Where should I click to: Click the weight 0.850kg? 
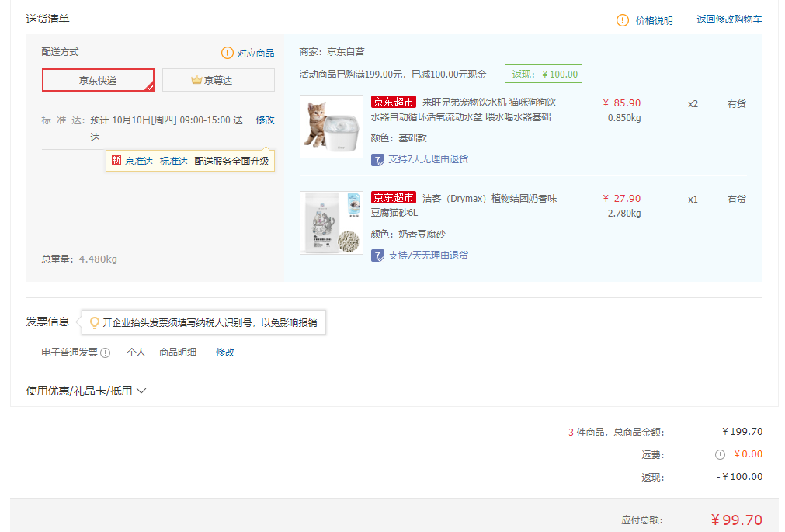click(x=624, y=118)
